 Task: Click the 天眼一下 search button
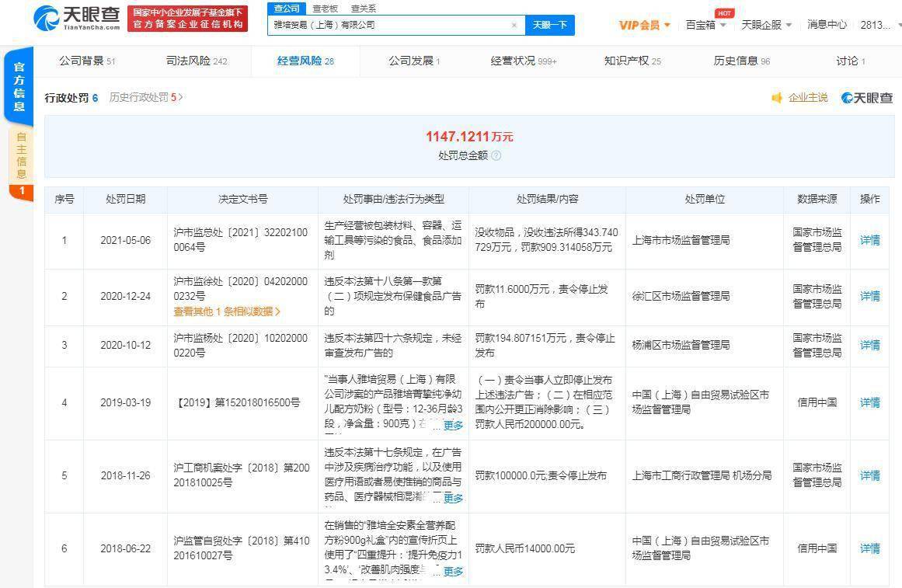pyautogui.click(x=550, y=25)
